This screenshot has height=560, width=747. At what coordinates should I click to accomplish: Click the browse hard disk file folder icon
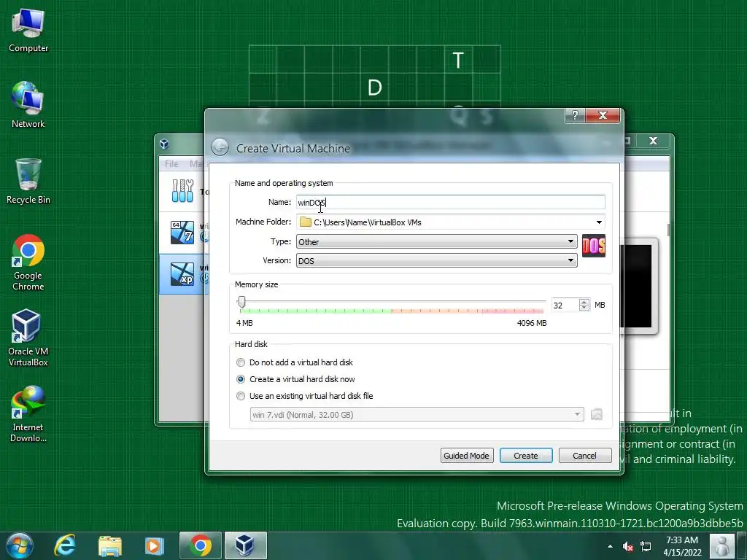tap(597, 414)
